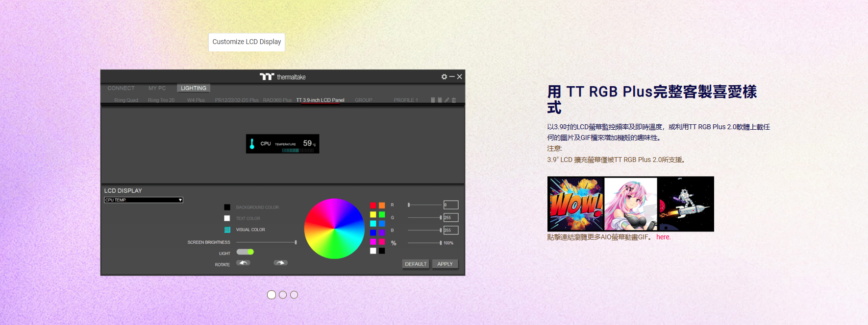Viewport: 868px width, 325px height.
Task: Open the PROFILE 1 selector
Action: [406, 100]
